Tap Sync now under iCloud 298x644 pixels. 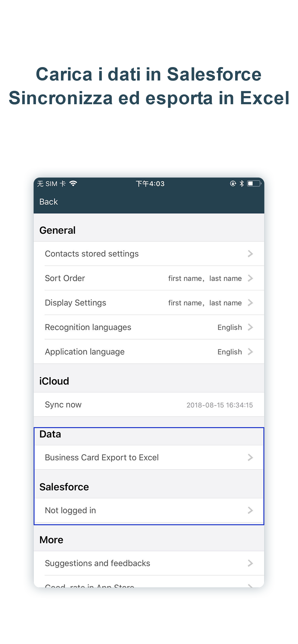click(x=149, y=404)
